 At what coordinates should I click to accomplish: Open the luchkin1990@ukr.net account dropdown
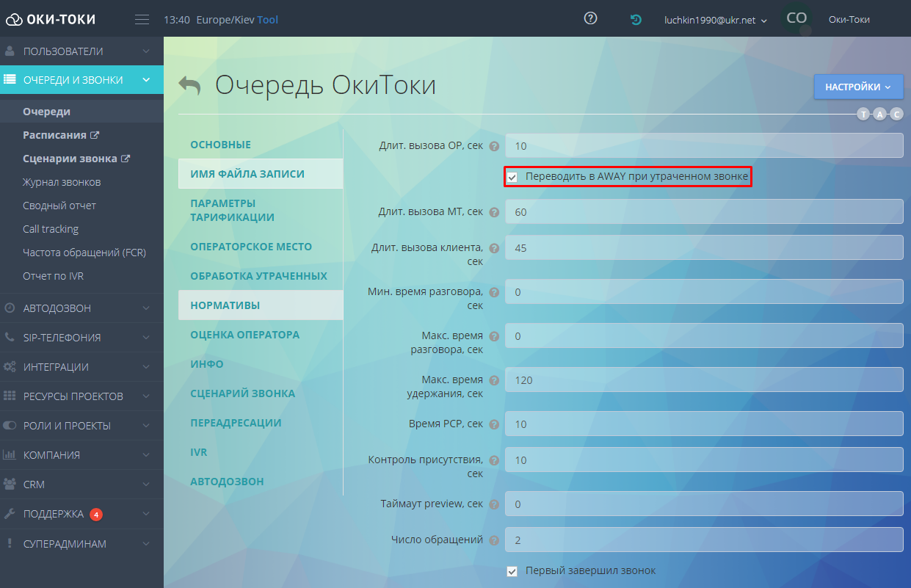(x=715, y=20)
